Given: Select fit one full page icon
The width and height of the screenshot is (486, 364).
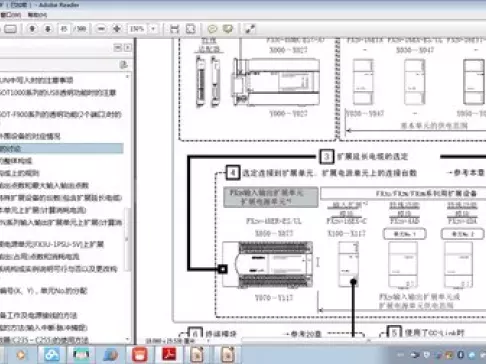Looking at the screenshot, I should point(190,29).
